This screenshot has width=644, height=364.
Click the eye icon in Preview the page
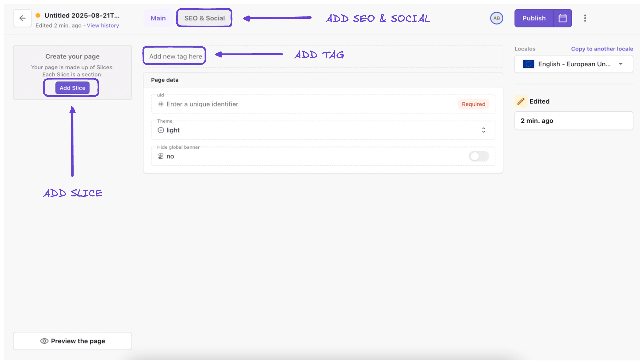[44, 341]
